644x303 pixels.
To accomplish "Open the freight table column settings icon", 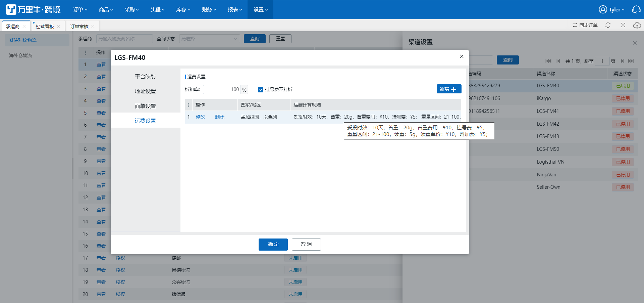I will (189, 105).
